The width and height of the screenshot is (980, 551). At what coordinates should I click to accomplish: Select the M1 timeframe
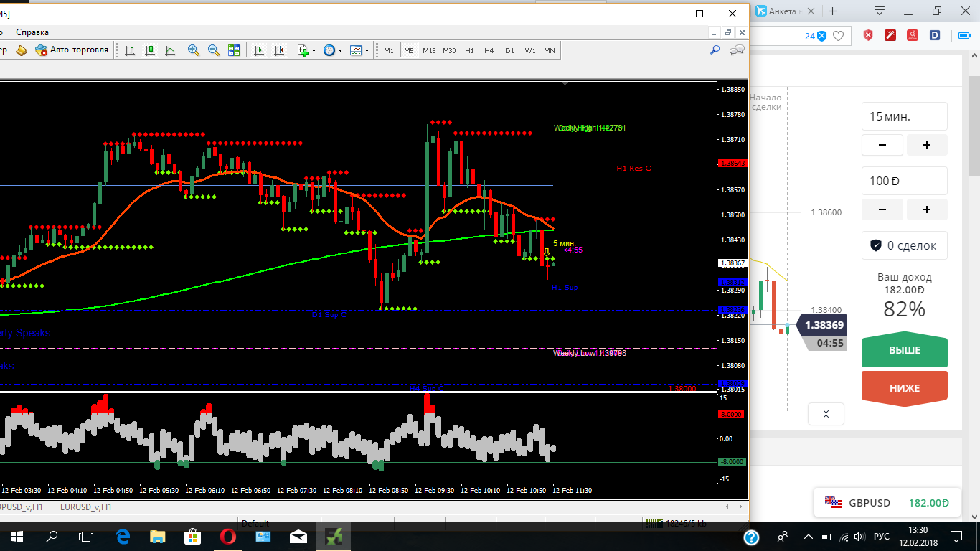click(389, 50)
